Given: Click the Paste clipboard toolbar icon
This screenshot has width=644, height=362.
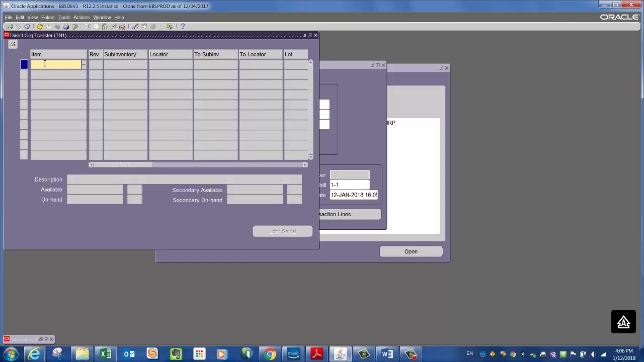Looking at the screenshot, I should (x=105, y=26).
